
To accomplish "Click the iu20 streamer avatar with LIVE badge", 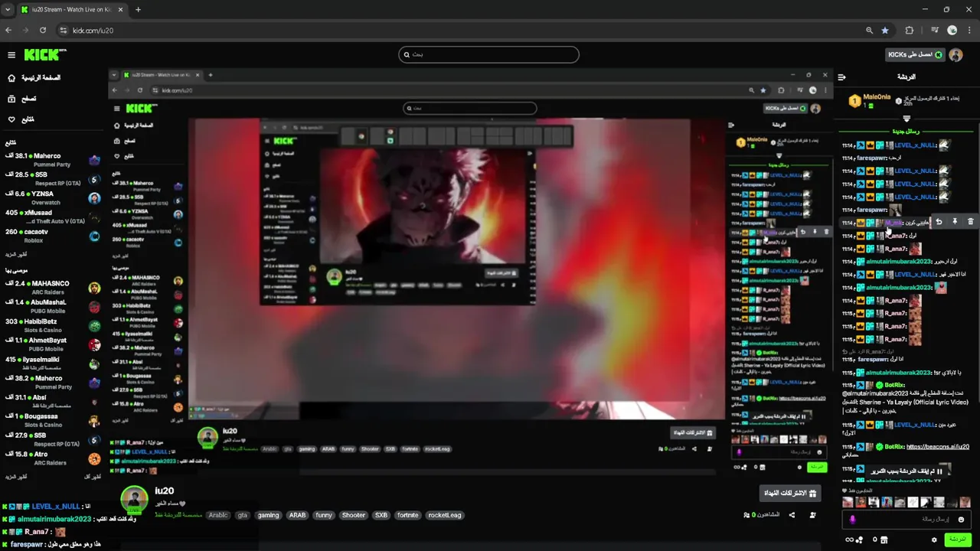I will coord(134,500).
